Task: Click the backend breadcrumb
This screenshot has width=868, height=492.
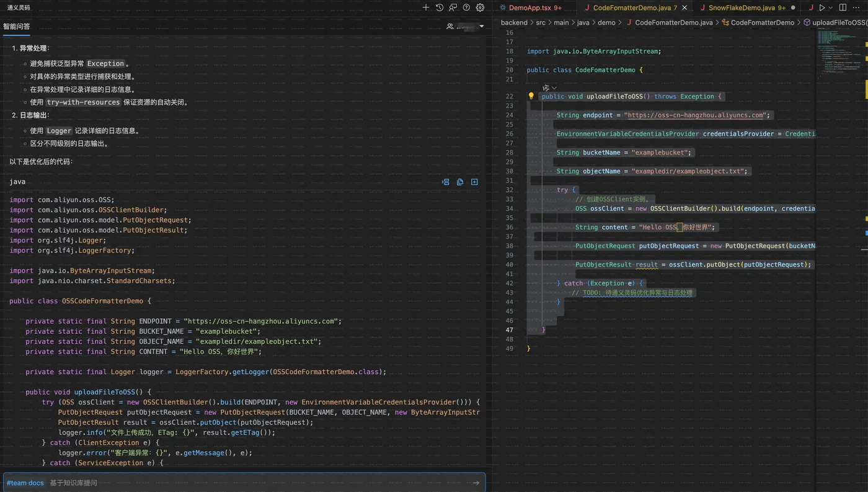Action: pyautogui.click(x=514, y=22)
